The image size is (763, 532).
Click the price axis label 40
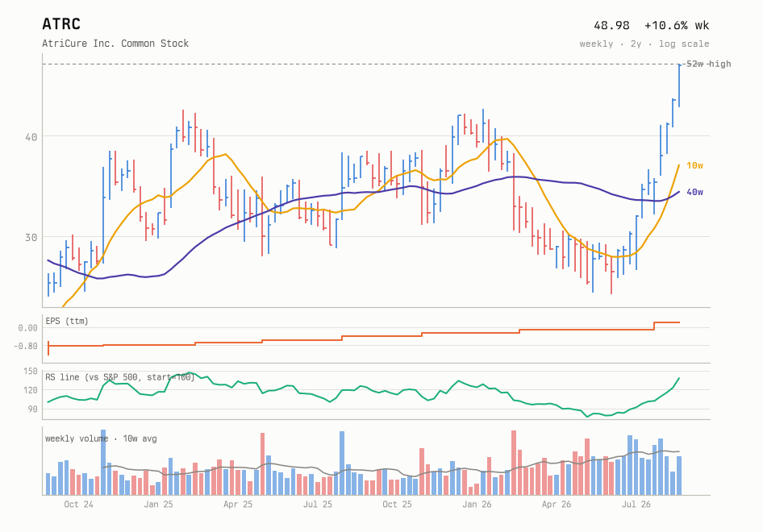point(31,137)
